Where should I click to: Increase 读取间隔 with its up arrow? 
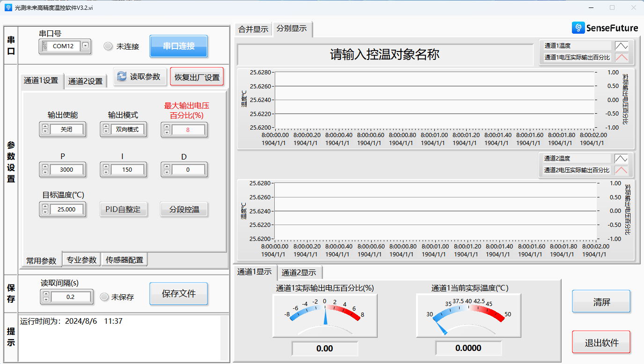pyautogui.click(x=46, y=294)
